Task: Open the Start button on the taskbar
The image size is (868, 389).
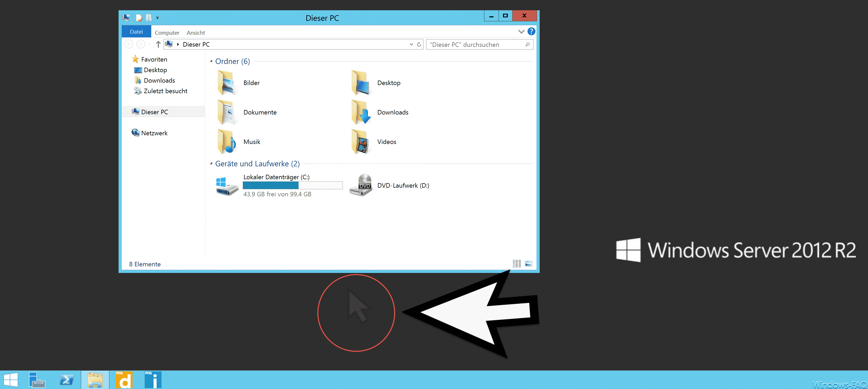Action: (11, 380)
